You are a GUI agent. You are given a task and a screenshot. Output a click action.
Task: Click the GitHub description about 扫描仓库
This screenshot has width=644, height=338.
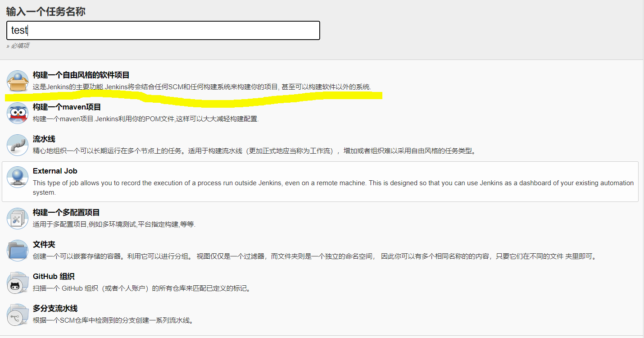coord(142,288)
